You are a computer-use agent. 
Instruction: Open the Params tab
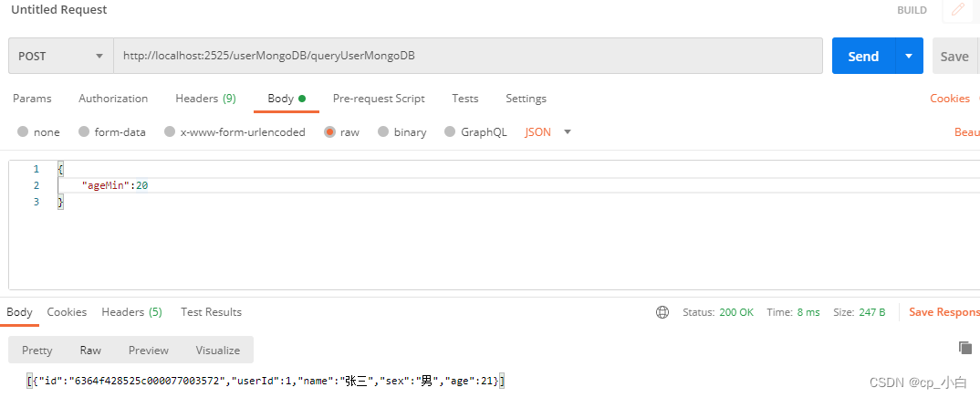point(32,98)
